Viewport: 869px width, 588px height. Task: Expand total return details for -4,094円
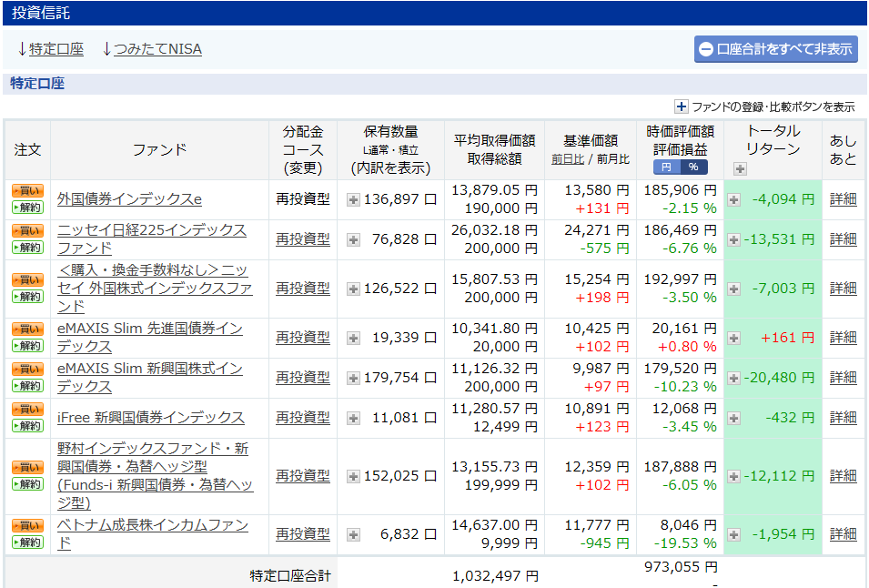(x=733, y=200)
